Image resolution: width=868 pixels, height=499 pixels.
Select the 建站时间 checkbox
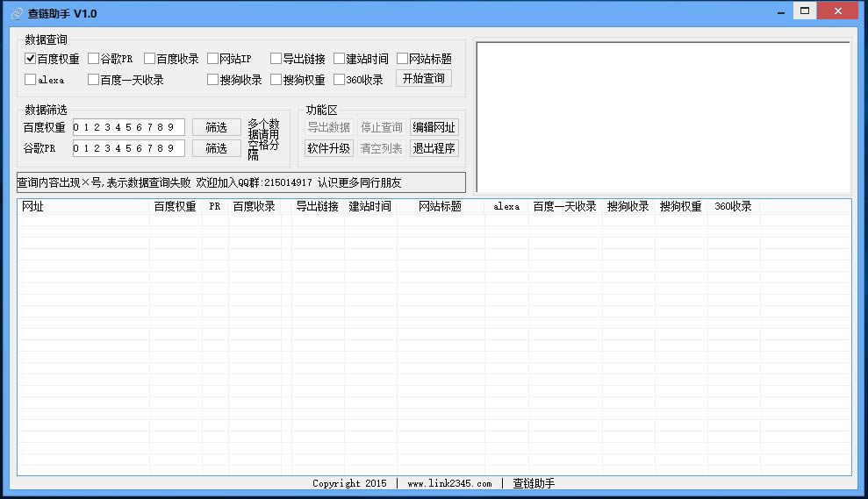pos(340,59)
